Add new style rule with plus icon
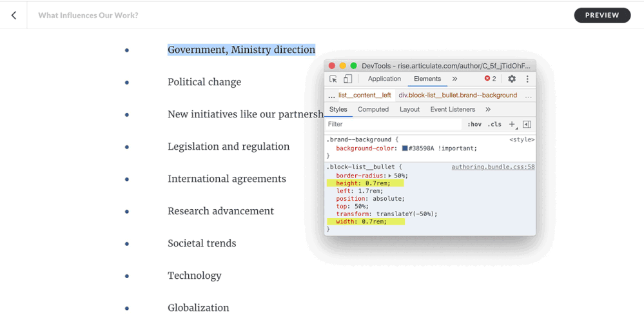The image size is (644, 324). click(512, 124)
